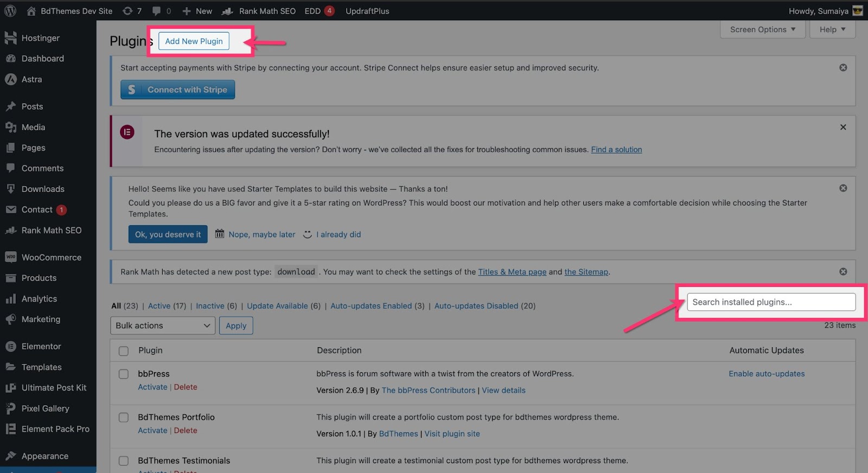Open the Titles & Meta page link
The height and width of the screenshot is (473, 868).
coord(512,272)
